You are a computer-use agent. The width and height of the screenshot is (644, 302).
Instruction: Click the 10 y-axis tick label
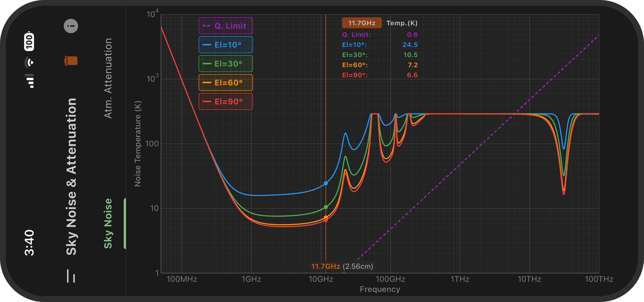tap(154, 208)
